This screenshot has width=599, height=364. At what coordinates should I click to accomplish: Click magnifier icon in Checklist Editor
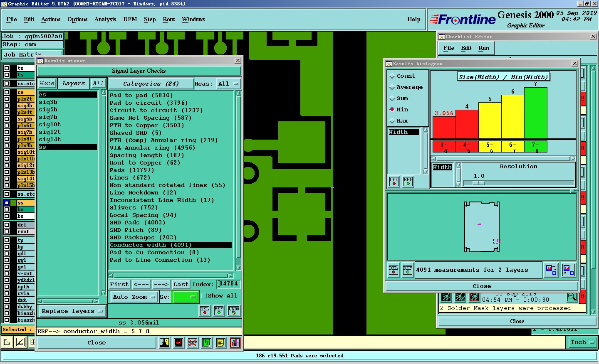tap(572, 297)
